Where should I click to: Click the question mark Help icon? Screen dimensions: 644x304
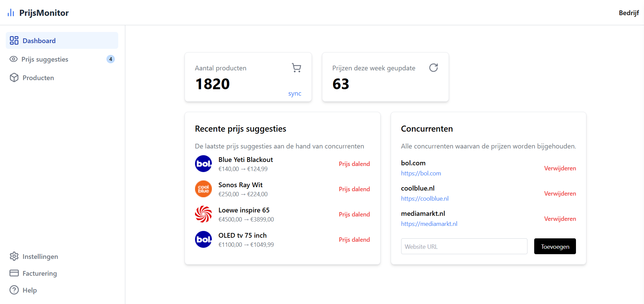tap(14, 290)
